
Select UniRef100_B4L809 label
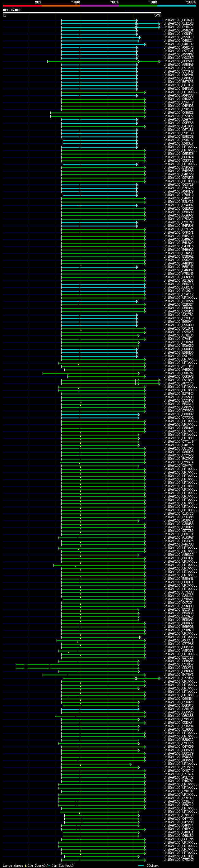pyautogui.click(x=178, y=243)
